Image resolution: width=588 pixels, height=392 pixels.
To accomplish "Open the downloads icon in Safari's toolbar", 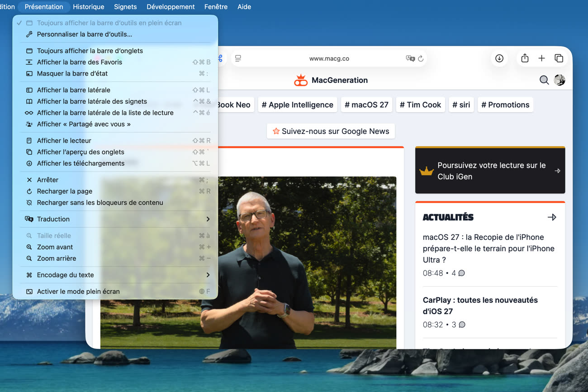I will [499, 58].
